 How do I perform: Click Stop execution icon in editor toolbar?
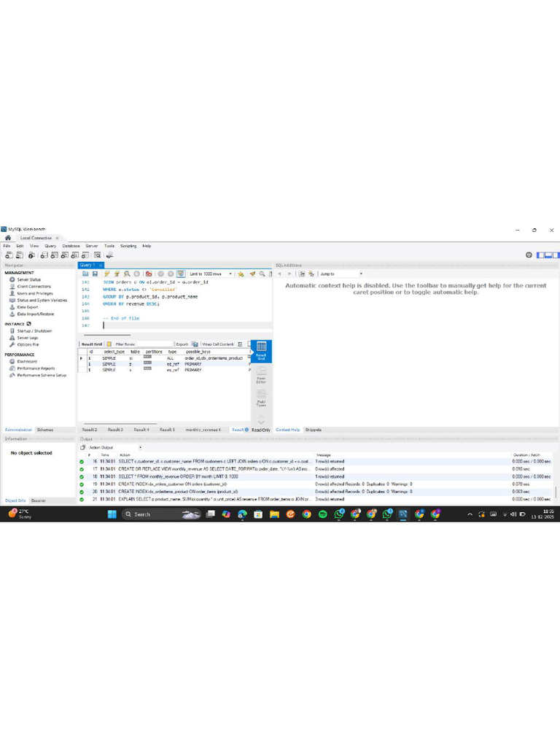(136, 274)
